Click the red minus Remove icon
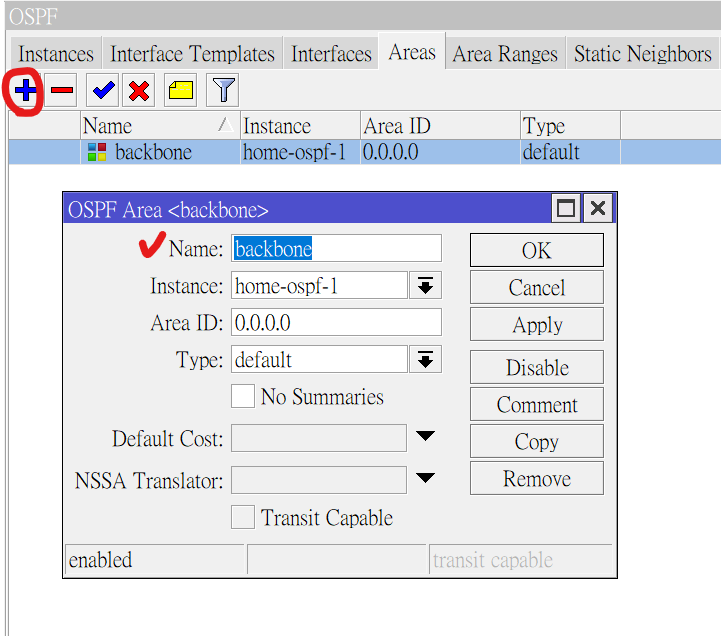 (x=62, y=92)
